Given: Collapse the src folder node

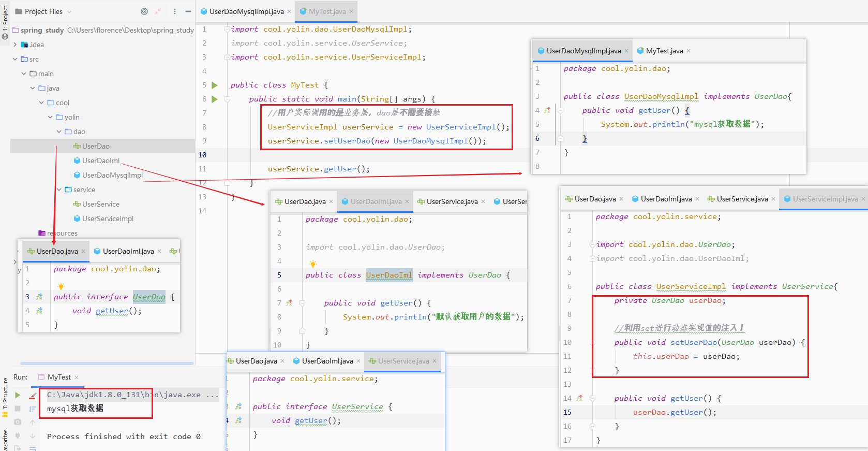Looking at the screenshot, I should tap(15, 59).
